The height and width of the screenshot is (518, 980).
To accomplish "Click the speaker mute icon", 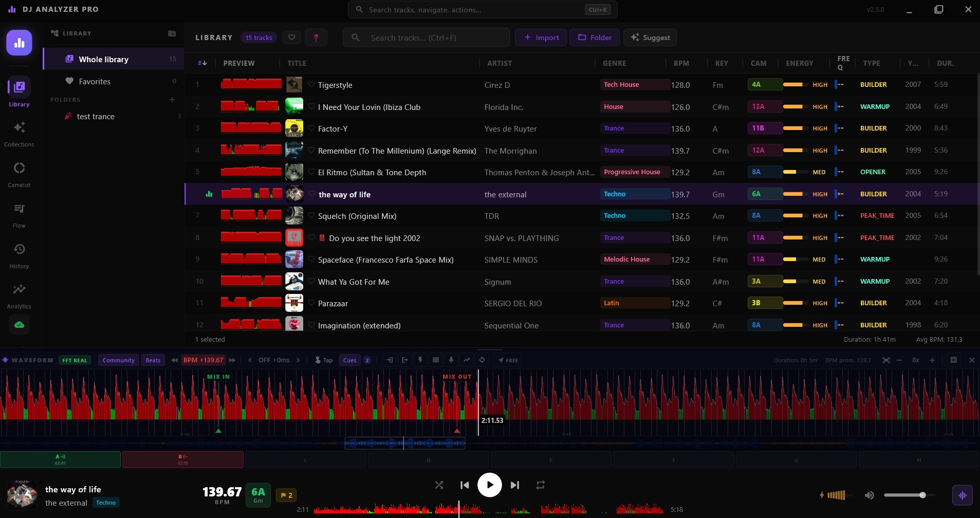I will pyautogui.click(x=869, y=495).
